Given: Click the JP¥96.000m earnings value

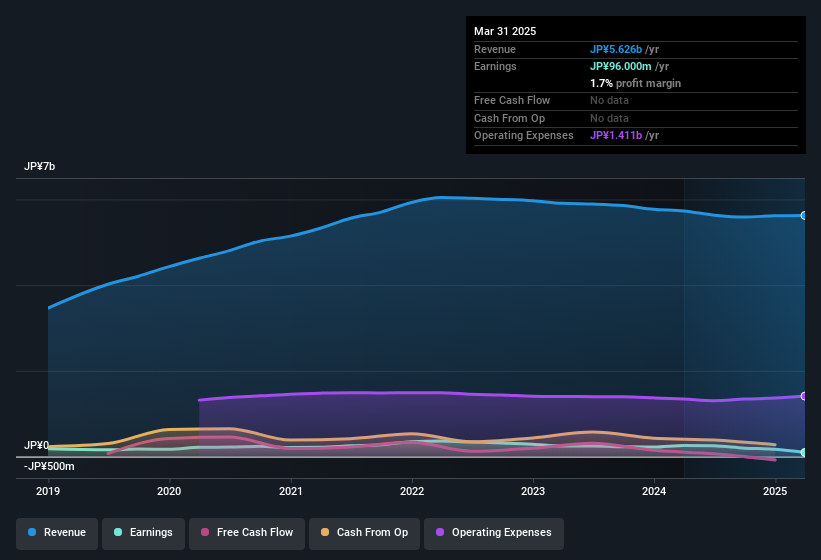Looking at the screenshot, I should click(x=620, y=66).
